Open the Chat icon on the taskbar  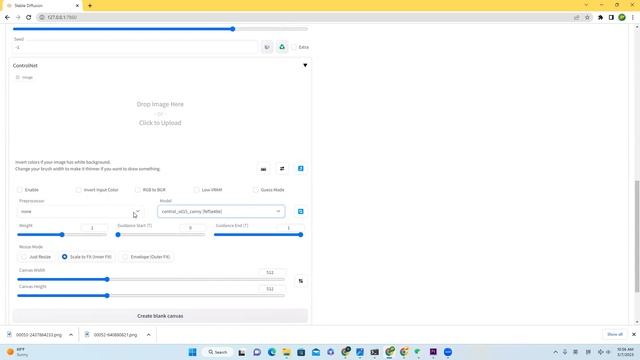(257, 352)
